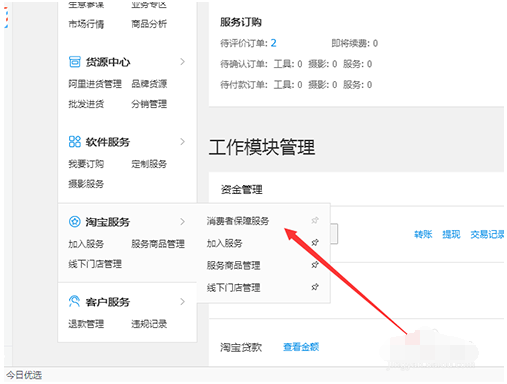Click the 工作模块管理 heading
Viewport: 507px width, 384px height.
coord(262,147)
